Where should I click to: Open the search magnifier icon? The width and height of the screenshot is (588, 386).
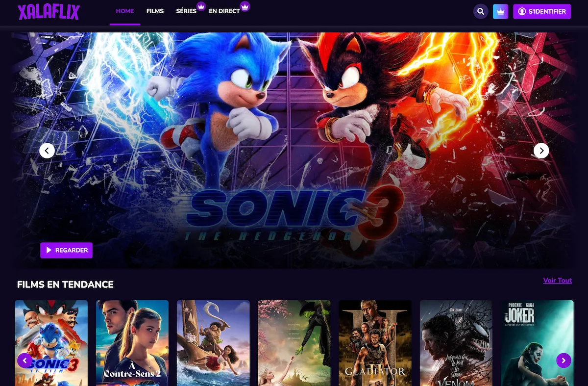pos(481,11)
